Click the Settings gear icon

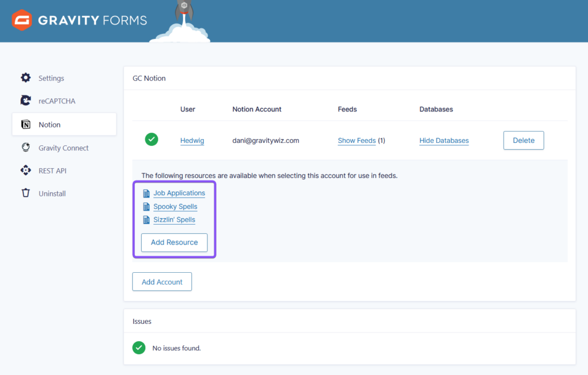(25, 78)
